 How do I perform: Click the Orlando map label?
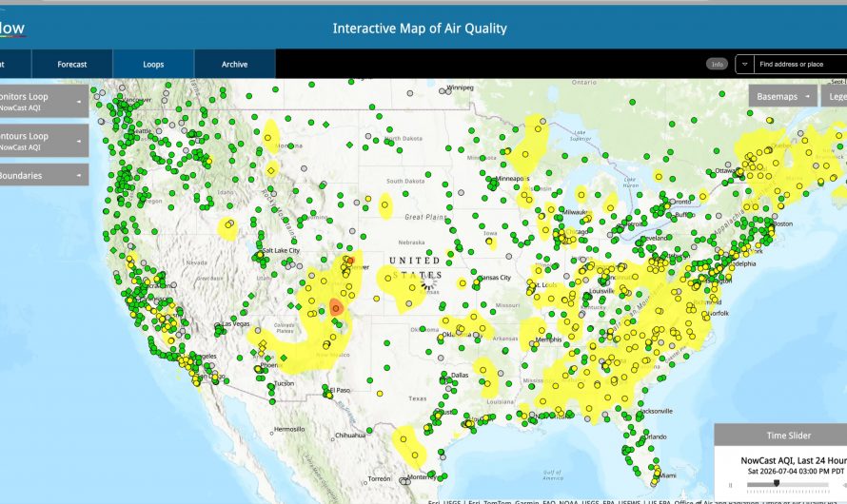(x=655, y=436)
